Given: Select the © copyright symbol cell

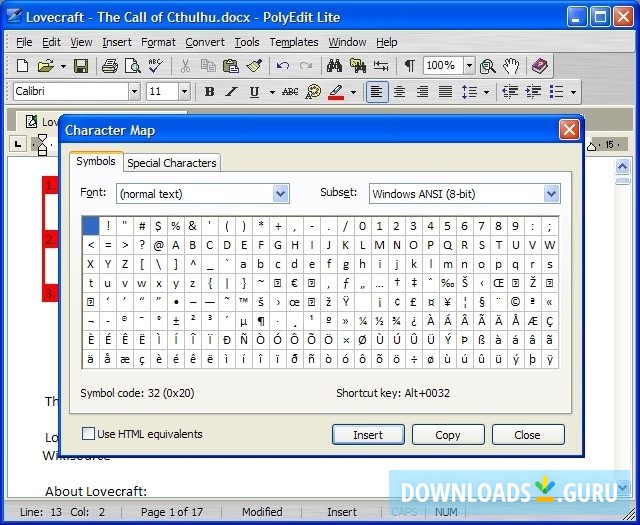Looking at the screenshot, I should click(516, 302).
